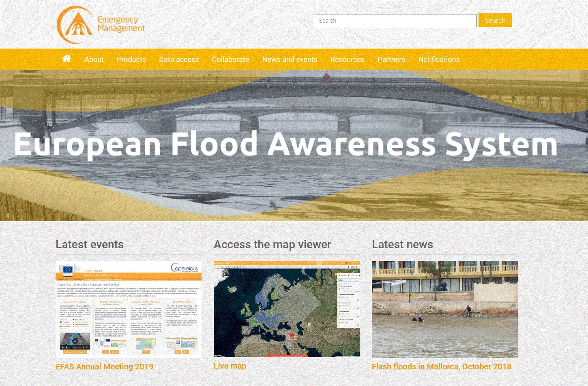Open the Products menu
The image size is (588, 386).
(x=131, y=59)
